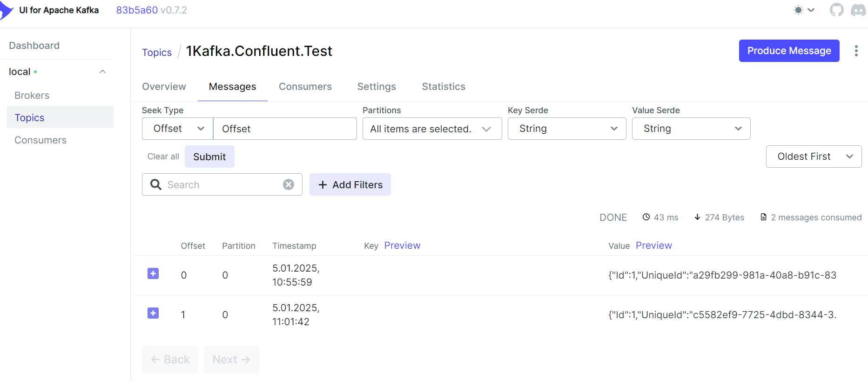Screen dimensions: 868x382
Task: Click the Timestamp column header
Action: (294, 246)
